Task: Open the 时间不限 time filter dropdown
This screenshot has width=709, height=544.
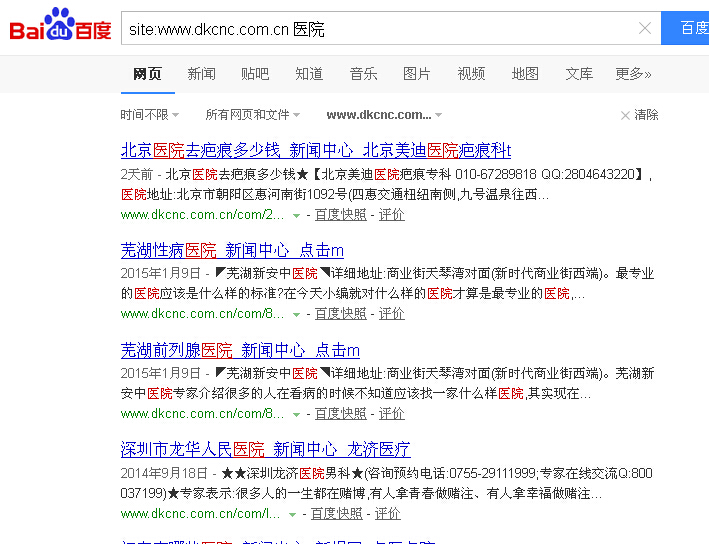Action: [150, 115]
